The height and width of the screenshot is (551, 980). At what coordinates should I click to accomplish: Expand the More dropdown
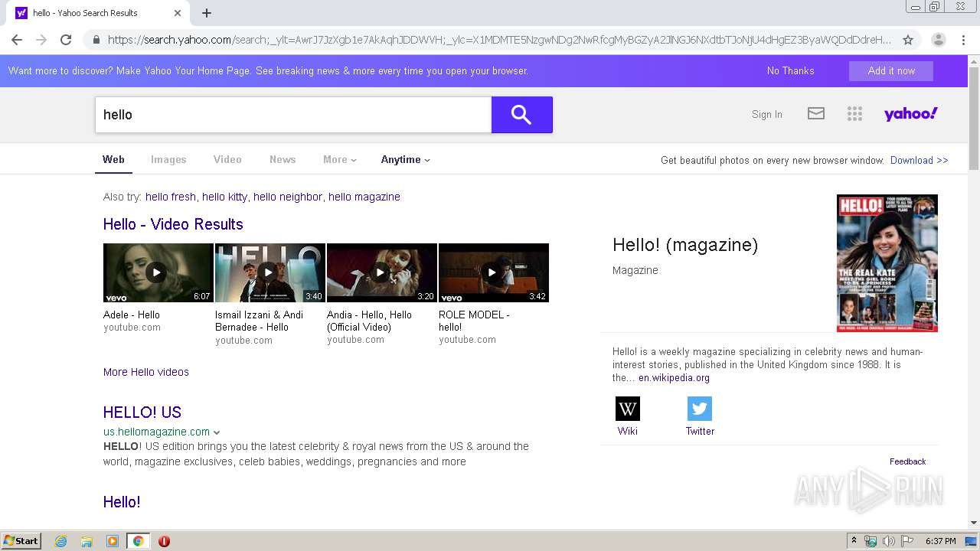[340, 160]
